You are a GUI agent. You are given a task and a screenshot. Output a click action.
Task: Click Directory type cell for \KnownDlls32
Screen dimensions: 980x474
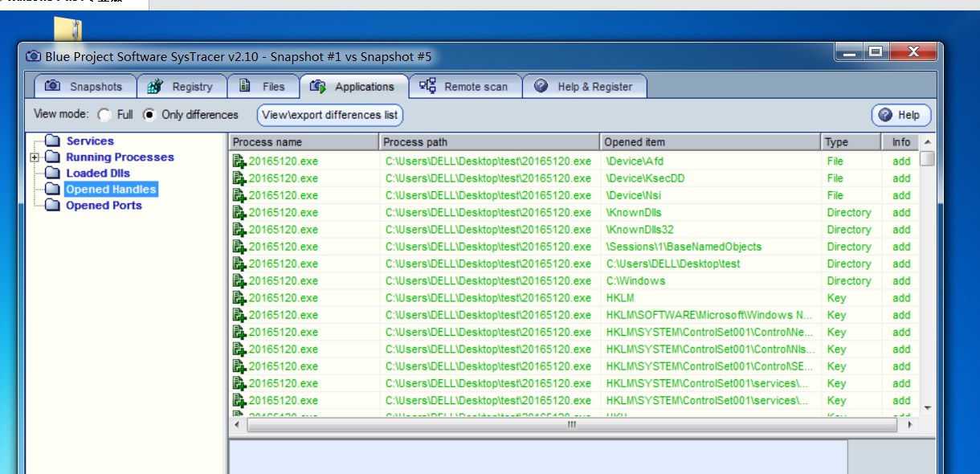pos(849,230)
